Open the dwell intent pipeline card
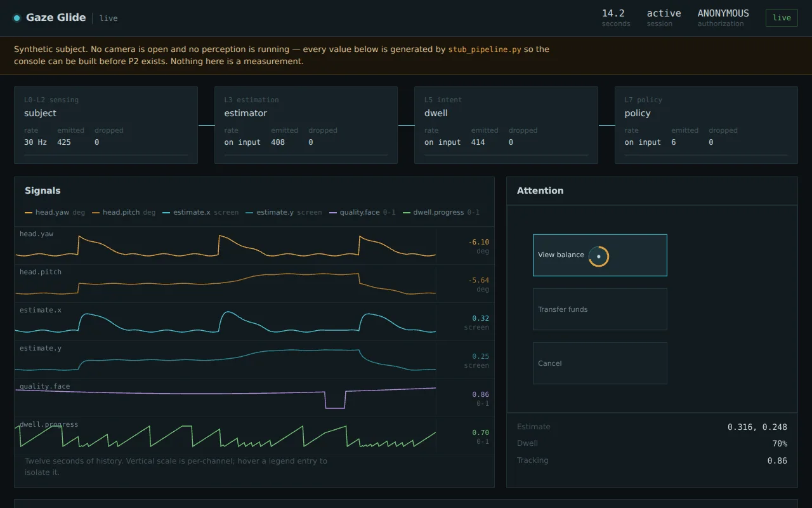This screenshot has height=508, width=812. coord(506,125)
